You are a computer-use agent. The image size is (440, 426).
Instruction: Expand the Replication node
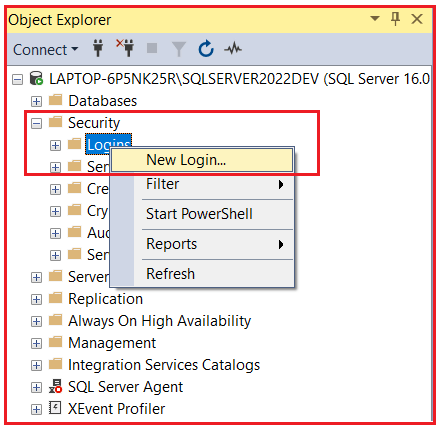tap(36, 299)
